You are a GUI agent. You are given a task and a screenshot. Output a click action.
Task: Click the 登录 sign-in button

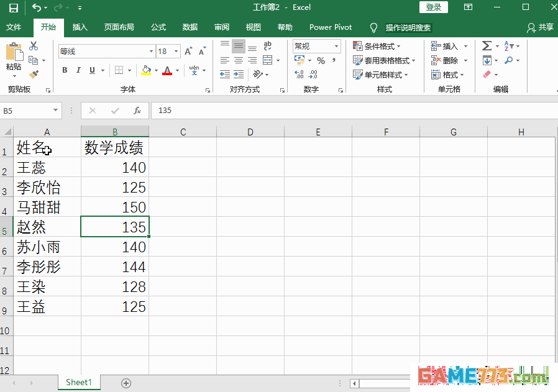pyautogui.click(x=434, y=7)
